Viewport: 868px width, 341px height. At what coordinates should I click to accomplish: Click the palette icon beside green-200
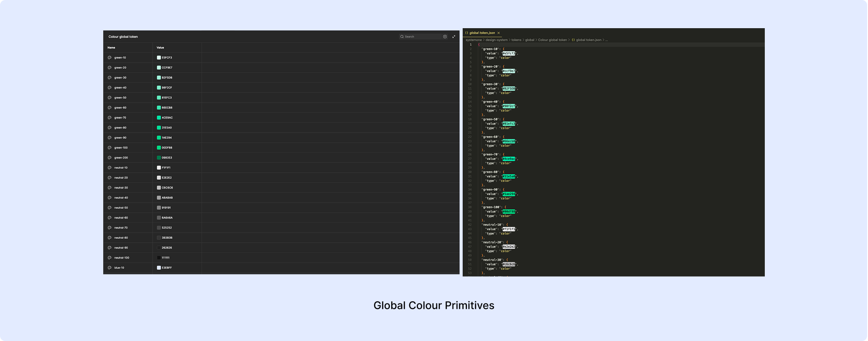click(109, 158)
